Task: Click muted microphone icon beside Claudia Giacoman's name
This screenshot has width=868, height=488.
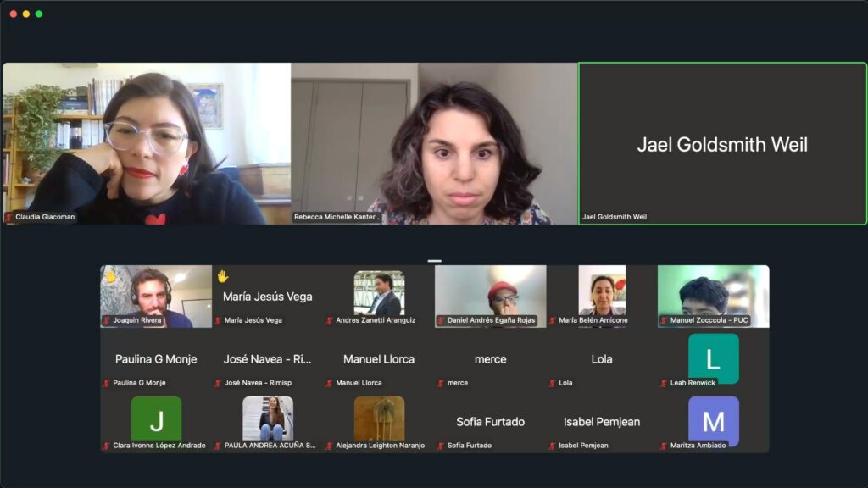Action: coord(9,217)
